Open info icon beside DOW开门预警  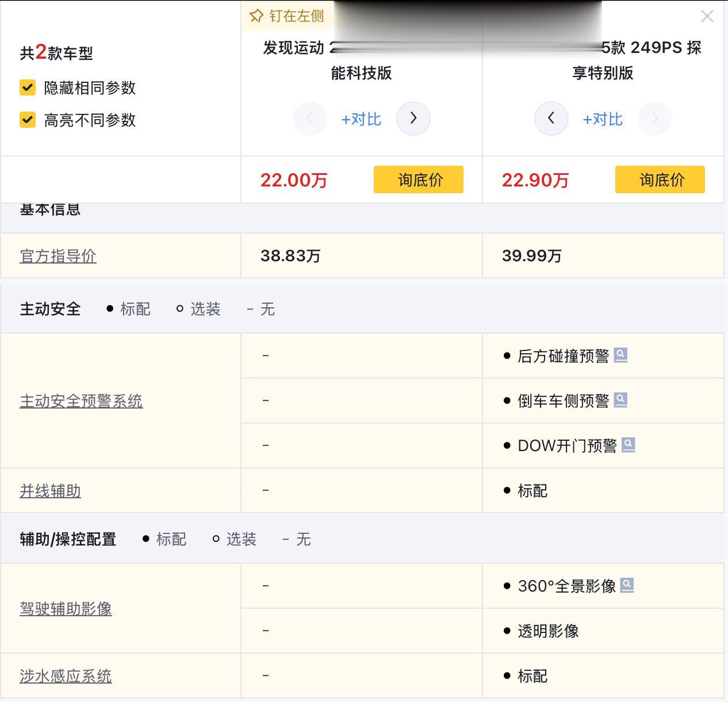[x=629, y=445]
